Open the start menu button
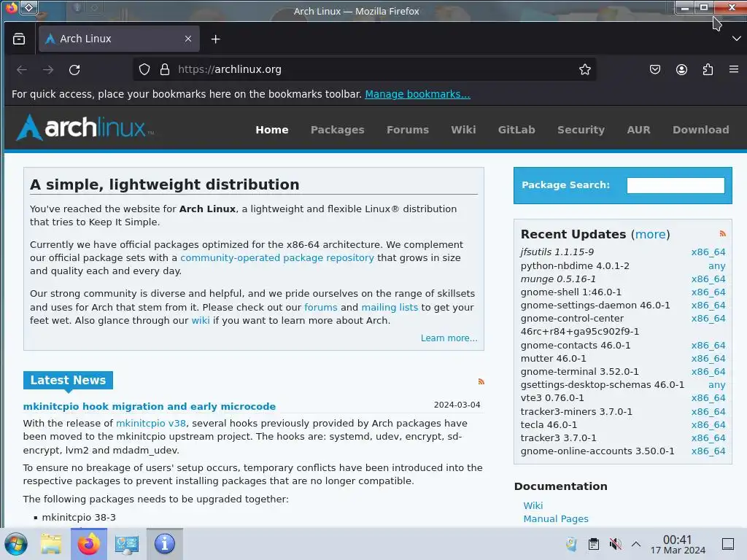The width and height of the screenshot is (747, 560). pos(16,544)
